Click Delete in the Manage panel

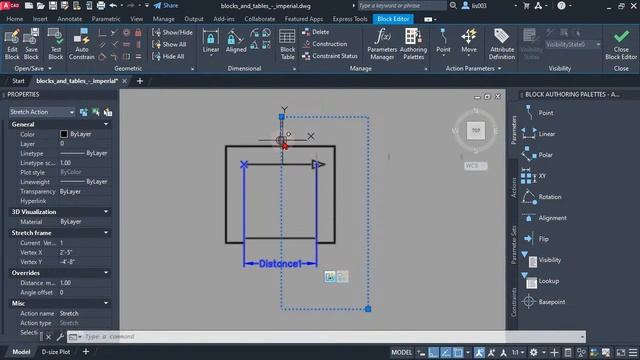tap(316, 32)
